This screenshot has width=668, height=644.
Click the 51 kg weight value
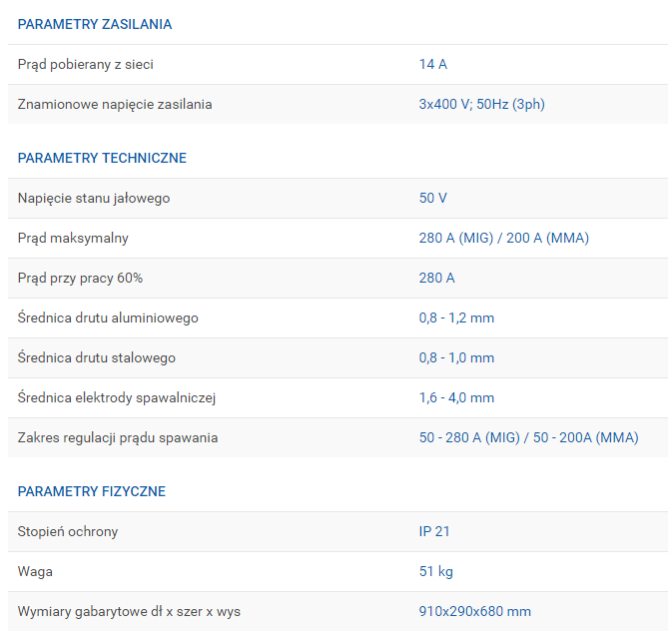click(x=435, y=571)
